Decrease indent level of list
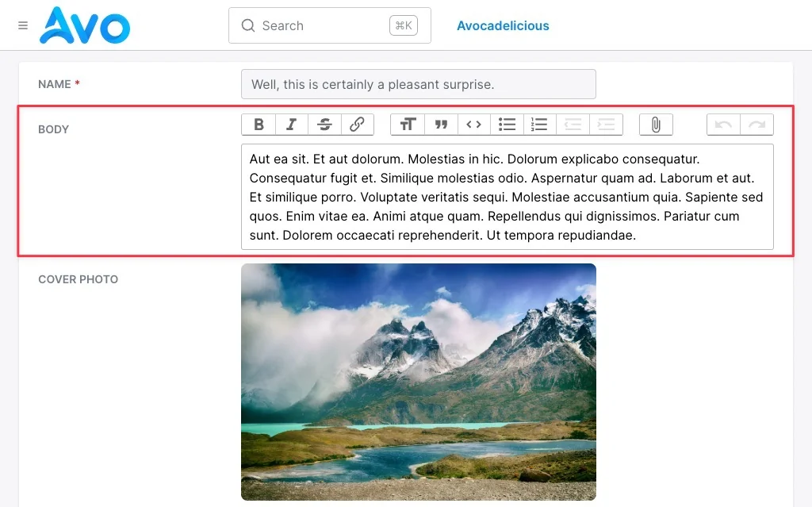This screenshot has width=812, height=507. click(x=573, y=125)
